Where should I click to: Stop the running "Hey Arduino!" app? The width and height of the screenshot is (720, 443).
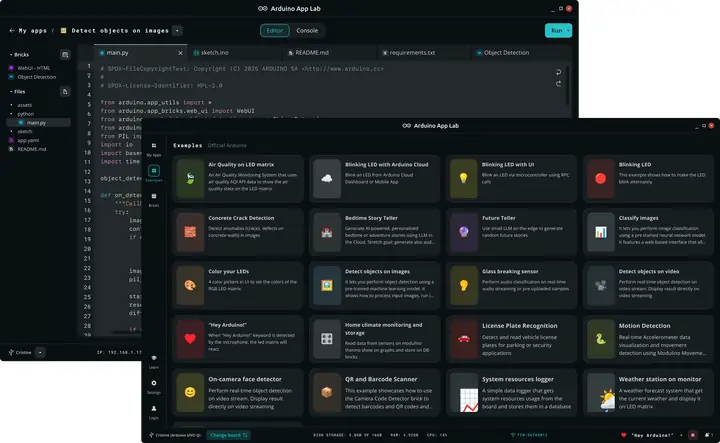click(x=693, y=435)
